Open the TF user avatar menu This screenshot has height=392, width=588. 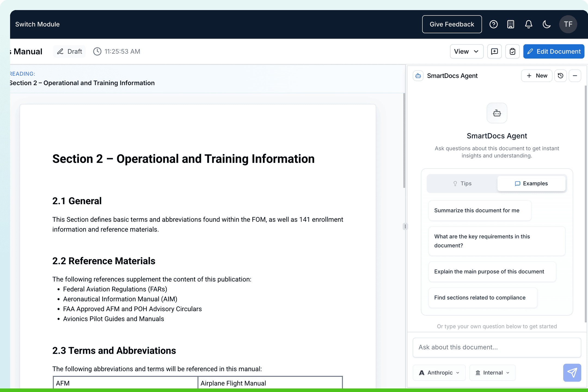click(568, 24)
